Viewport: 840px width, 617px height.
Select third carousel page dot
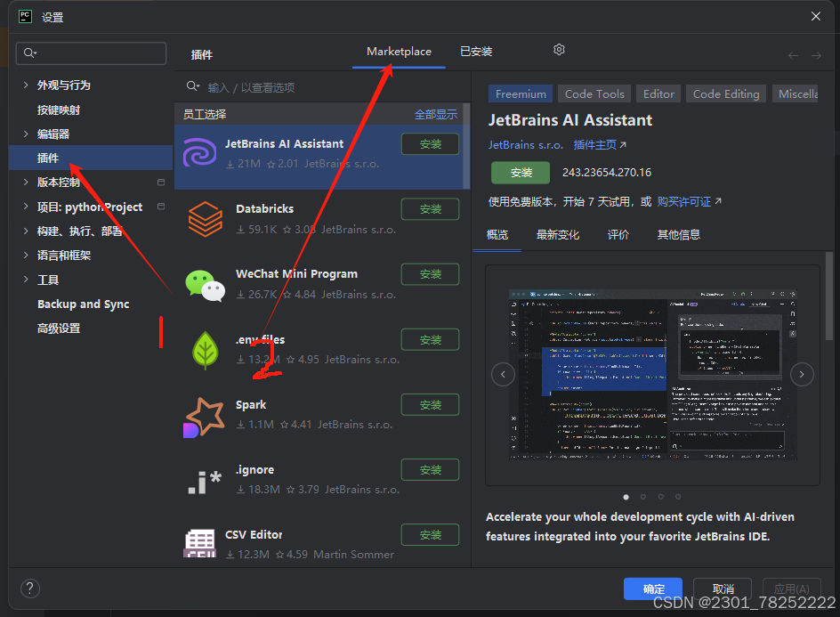pos(660,497)
